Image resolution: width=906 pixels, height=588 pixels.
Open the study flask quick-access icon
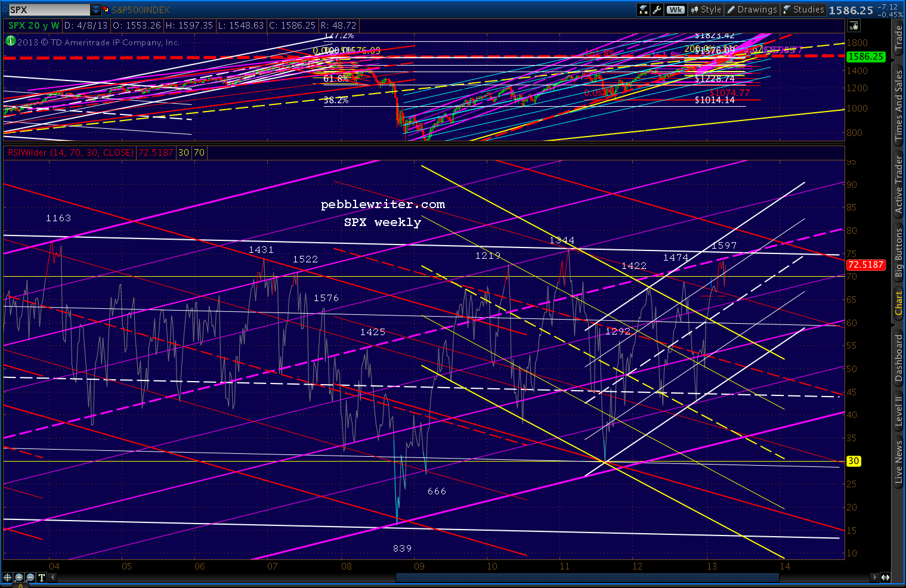pos(644,10)
